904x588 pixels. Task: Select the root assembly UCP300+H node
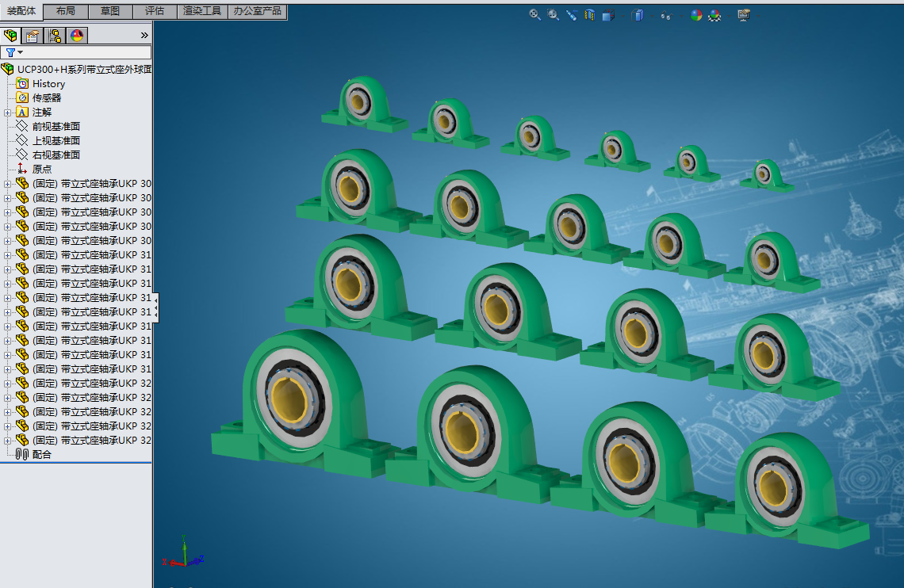84,69
